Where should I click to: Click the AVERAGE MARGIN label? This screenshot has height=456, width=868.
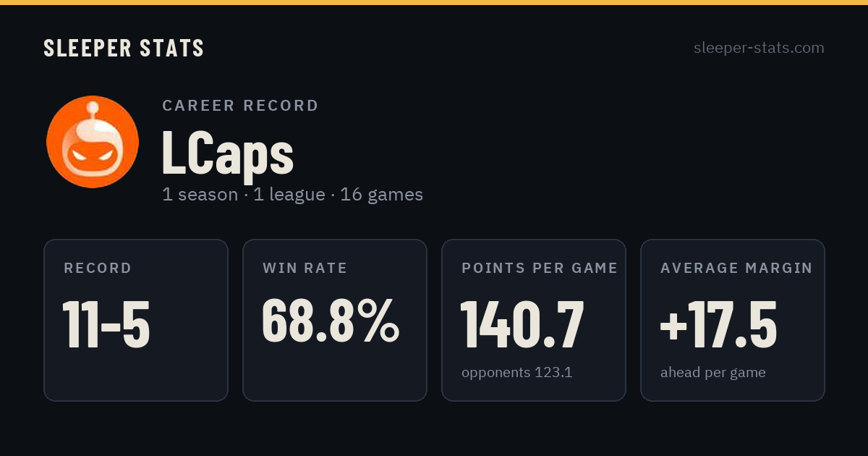(x=736, y=269)
